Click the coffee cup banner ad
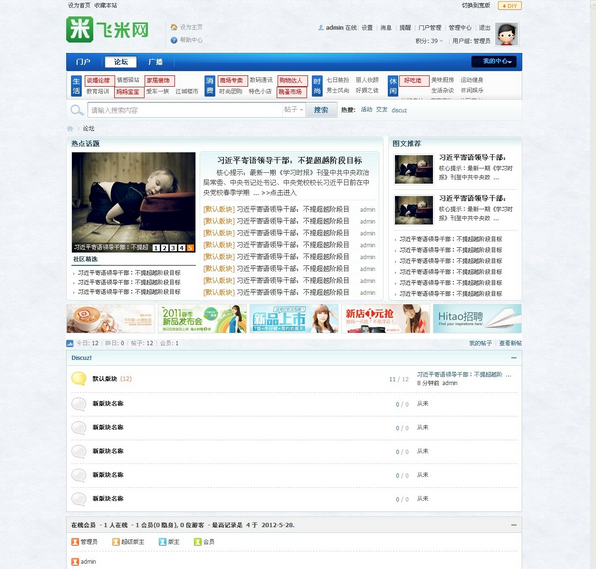 (x=111, y=319)
